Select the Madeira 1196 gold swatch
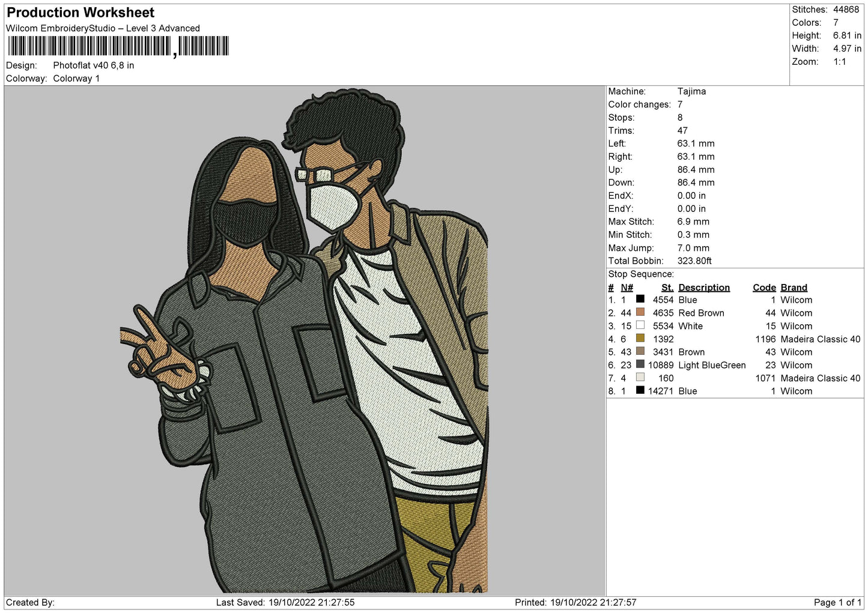 pyautogui.click(x=640, y=338)
